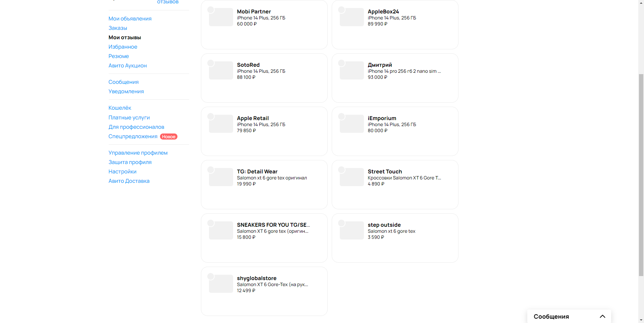
Task: Select listing 'Salomon XT 6 Gore-Tex (на рук...'
Action: (x=272, y=284)
